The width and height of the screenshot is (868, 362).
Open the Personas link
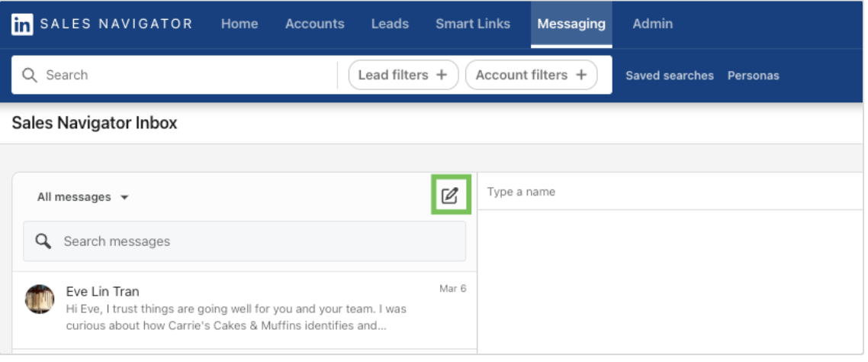pos(753,76)
